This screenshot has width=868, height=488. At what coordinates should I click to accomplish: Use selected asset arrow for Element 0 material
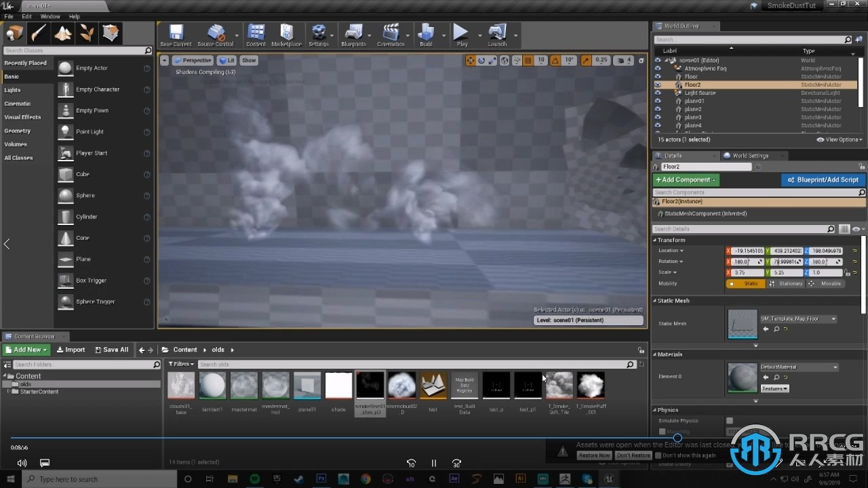click(x=766, y=378)
